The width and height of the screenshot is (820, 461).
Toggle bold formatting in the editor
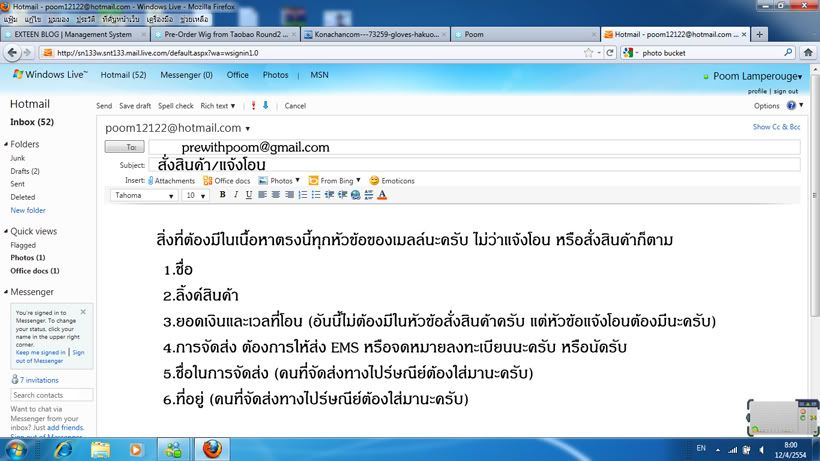(222, 195)
